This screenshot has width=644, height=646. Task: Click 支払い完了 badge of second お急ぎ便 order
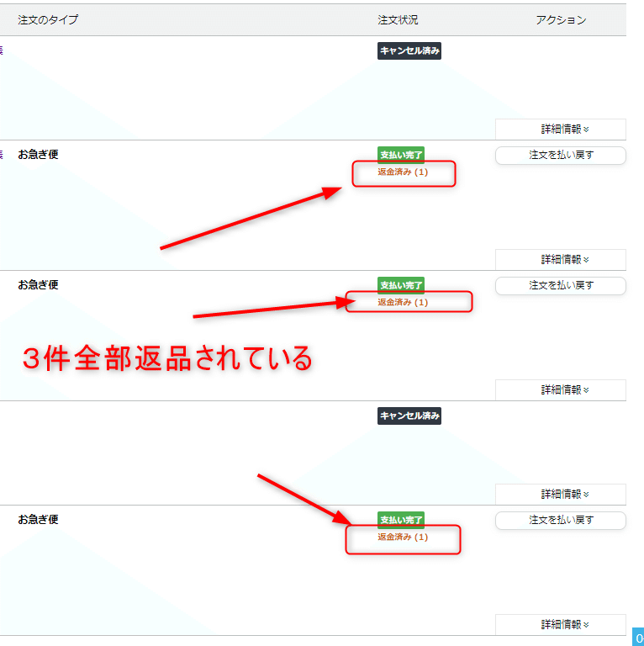pos(401,285)
